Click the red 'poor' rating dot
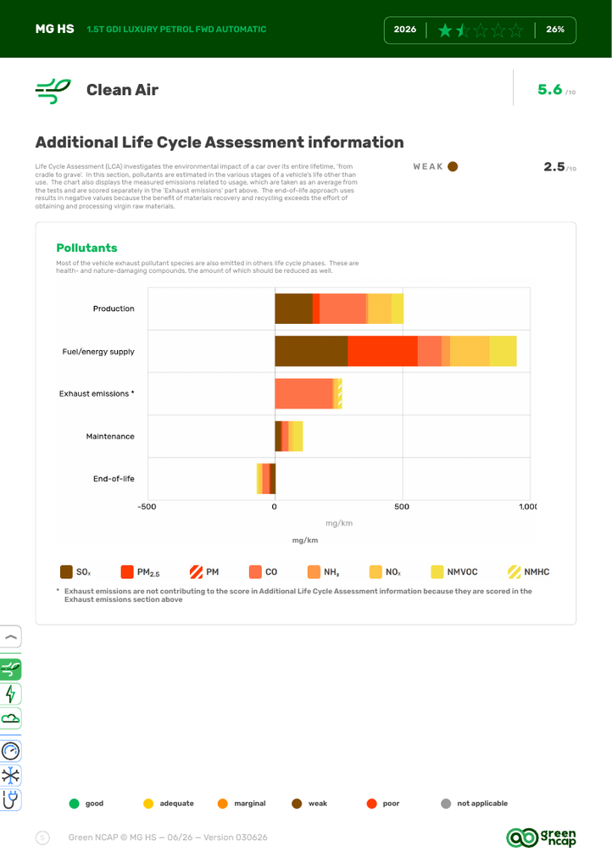 [x=372, y=804]
